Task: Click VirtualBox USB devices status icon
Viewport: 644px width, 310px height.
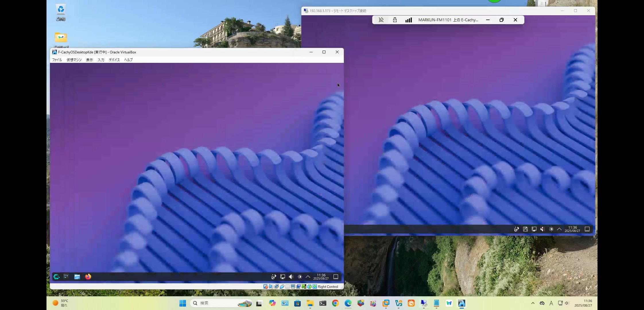Action: [x=282, y=286]
